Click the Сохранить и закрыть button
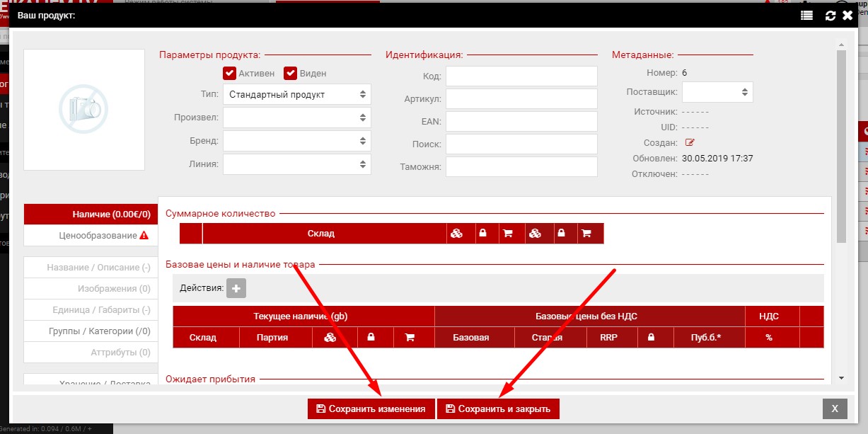Screen dimensions: 868x434 pyautogui.click(x=498, y=409)
